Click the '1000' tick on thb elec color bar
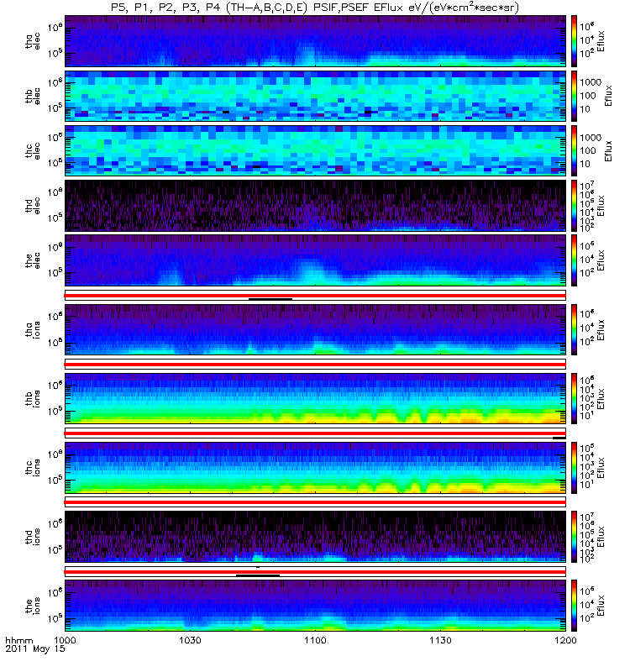 591,82
